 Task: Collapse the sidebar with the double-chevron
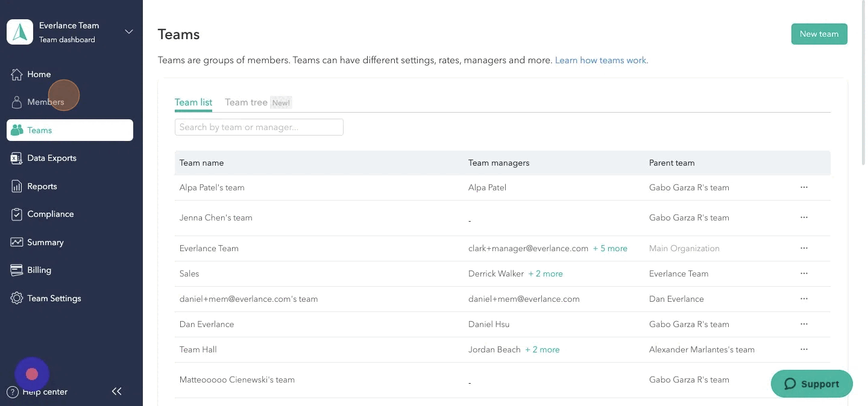pos(116,391)
